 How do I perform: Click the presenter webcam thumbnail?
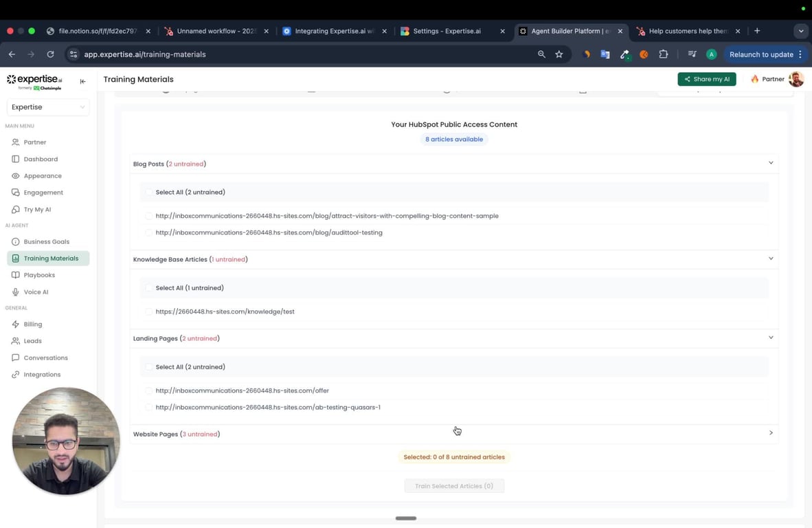(66, 441)
